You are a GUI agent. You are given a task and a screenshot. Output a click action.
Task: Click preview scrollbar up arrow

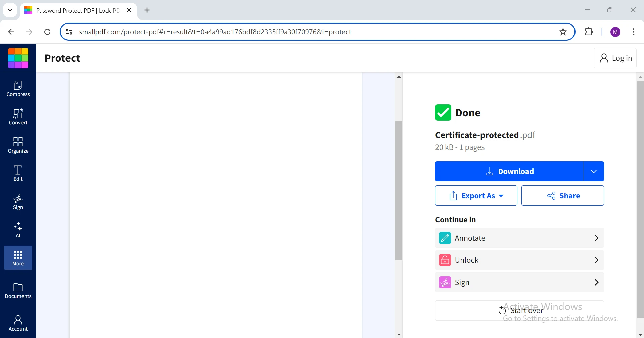[399, 77]
